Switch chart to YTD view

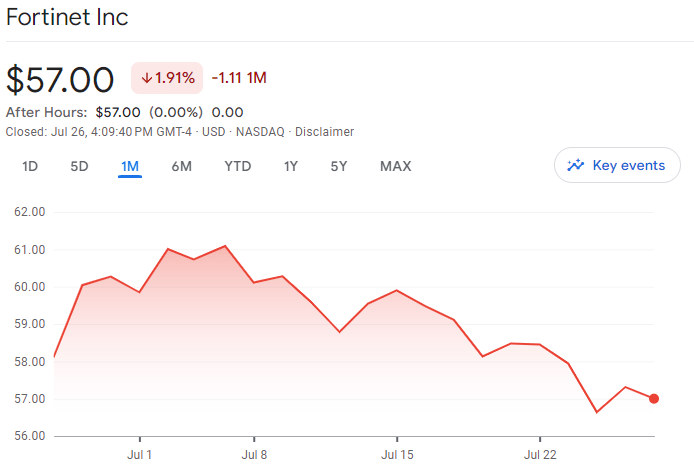pos(238,166)
